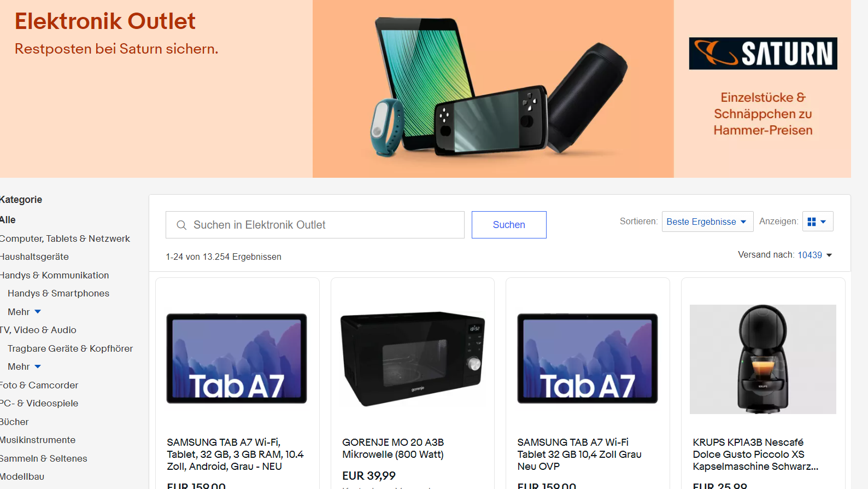Open the first Samsung Tab A7 thumbnail
Image resolution: width=868 pixels, height=489 pixels.
237,359
